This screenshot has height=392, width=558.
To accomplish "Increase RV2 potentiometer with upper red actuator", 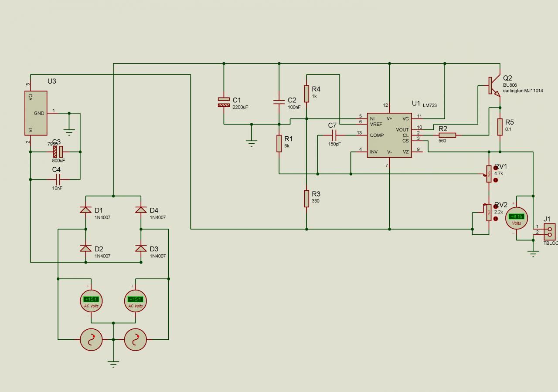I will tap(496, 207).
